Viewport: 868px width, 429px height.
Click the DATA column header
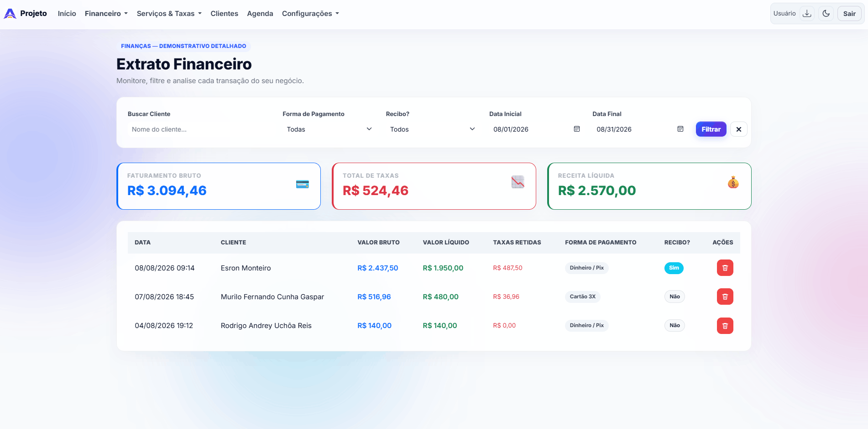tap(142, 243)
